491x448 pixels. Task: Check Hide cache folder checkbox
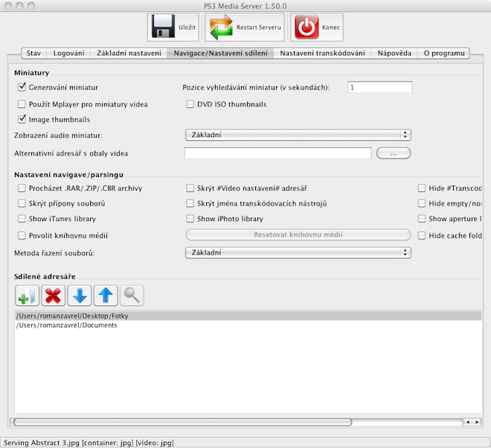422,235
